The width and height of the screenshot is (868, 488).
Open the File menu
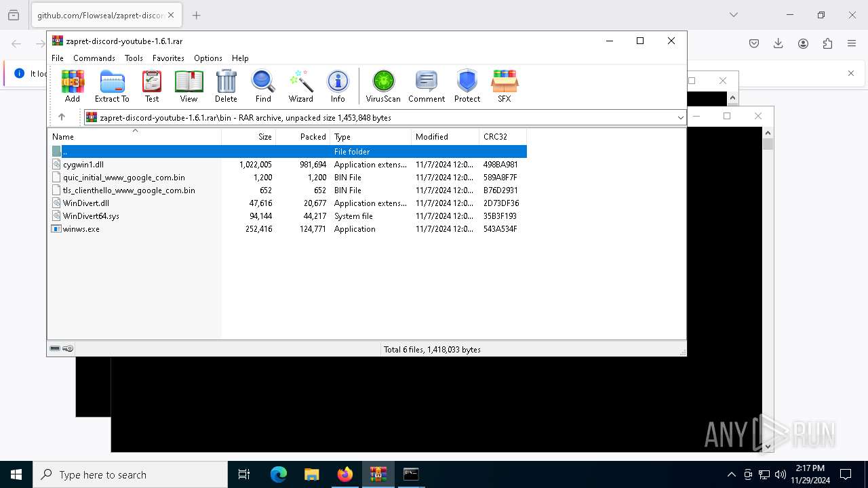(x=58, y=58)
